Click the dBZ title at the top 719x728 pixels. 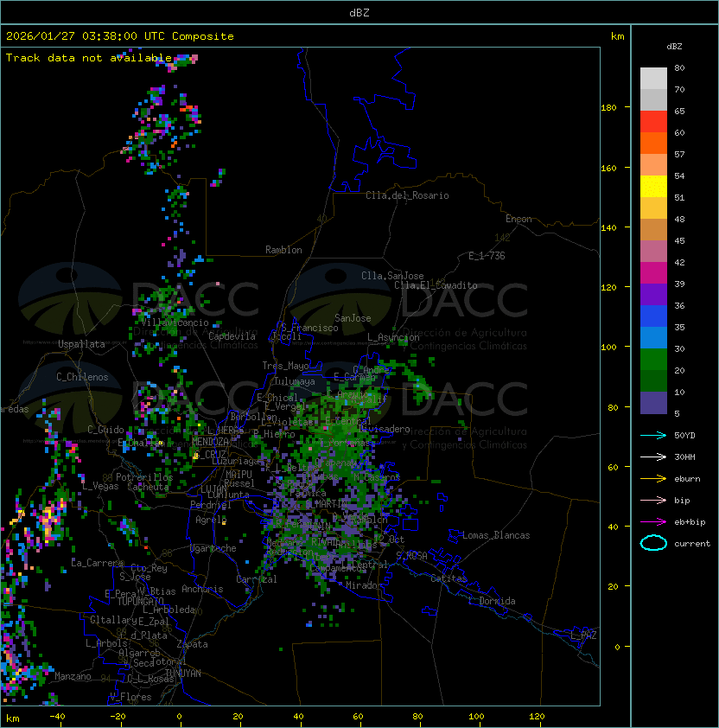[359, 13]
